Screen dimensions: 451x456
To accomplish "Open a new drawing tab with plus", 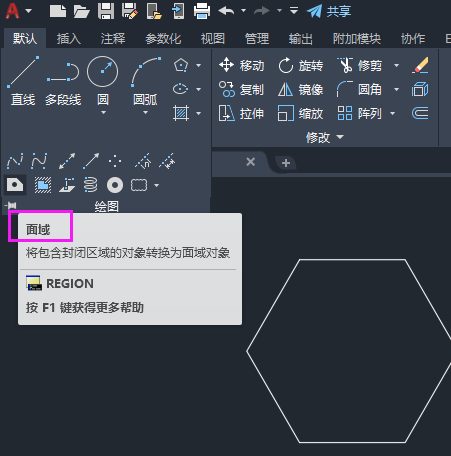I will pyautogui.click(x=286, y=163).
